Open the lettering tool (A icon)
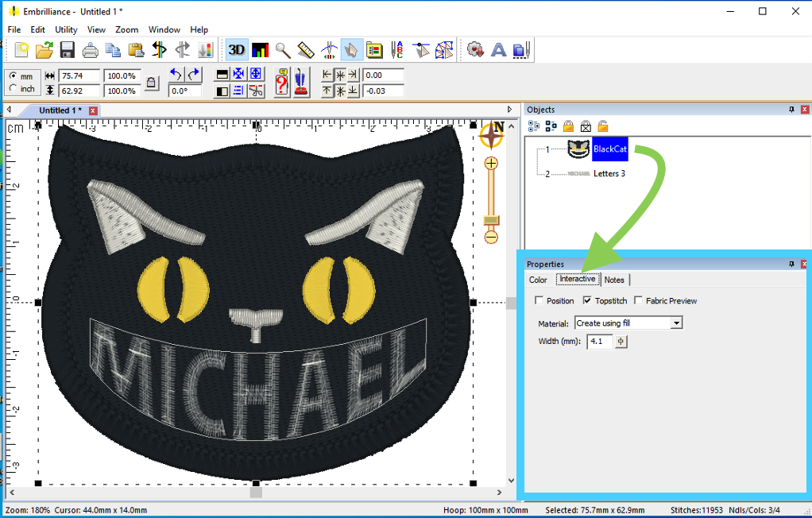The width and height of the screenshot is (812, 518). click(x=498, y=50)
